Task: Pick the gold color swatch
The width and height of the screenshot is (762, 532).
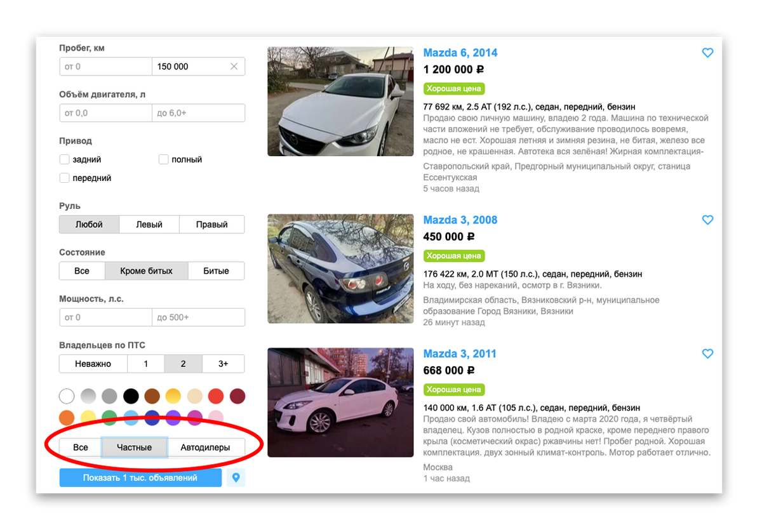Action: click(173, 397)
